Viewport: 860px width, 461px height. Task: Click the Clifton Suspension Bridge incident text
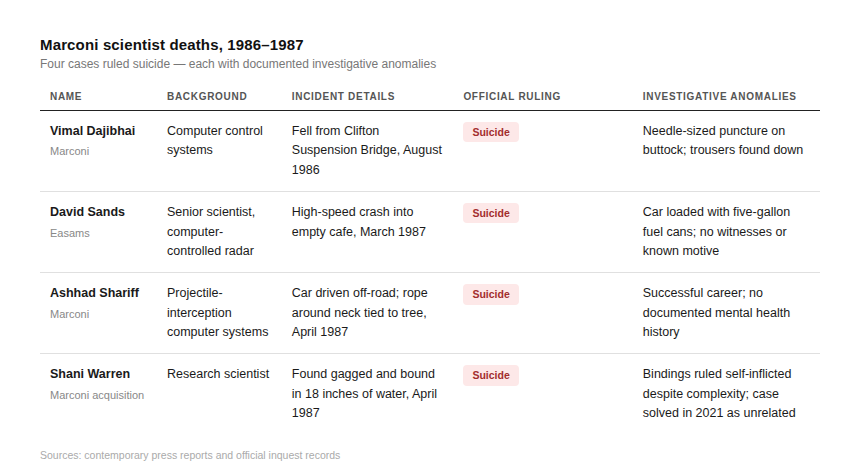[x=366, y=150]
